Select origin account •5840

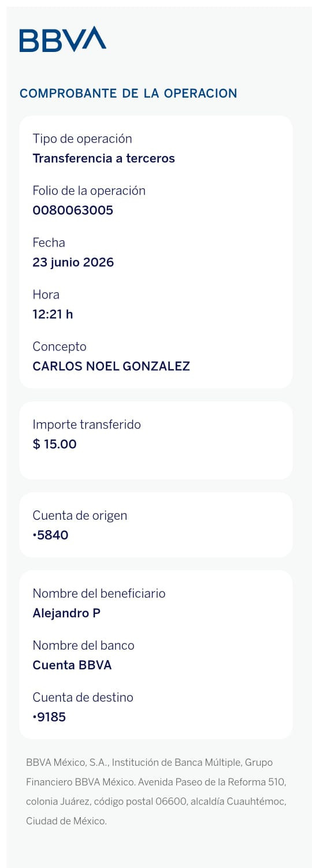pyautogui.click(x=51, y=535)
